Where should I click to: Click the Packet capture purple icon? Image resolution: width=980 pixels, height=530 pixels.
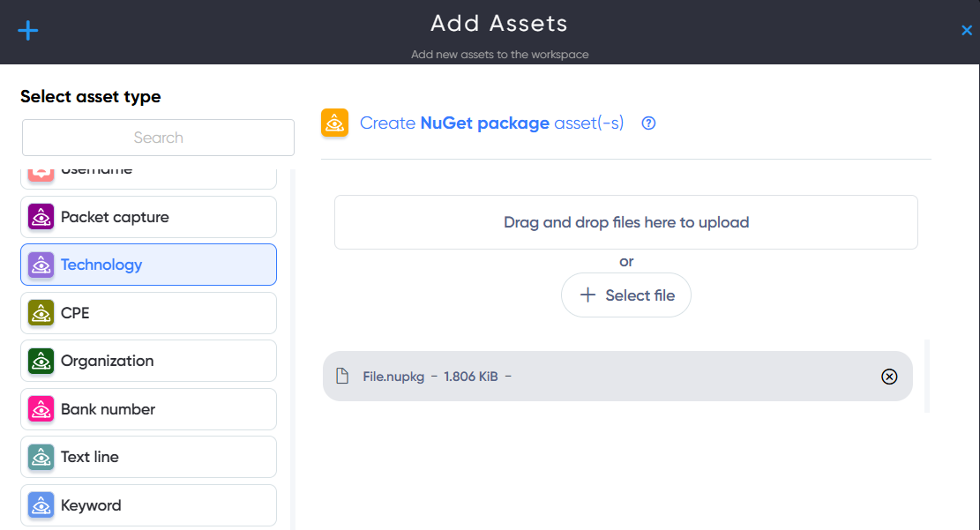(41, 217)
